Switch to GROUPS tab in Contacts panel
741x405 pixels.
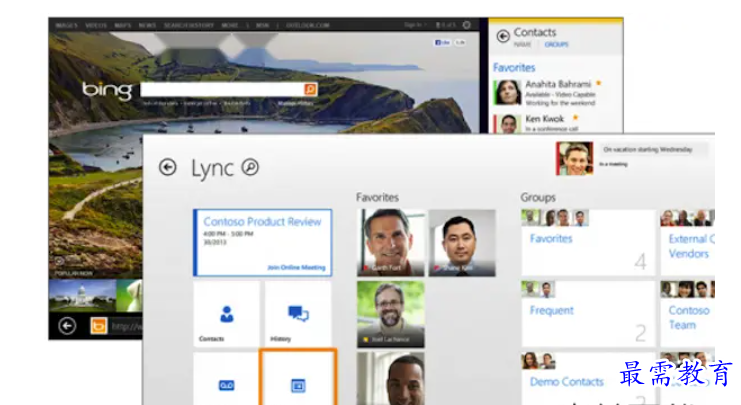click(x=556, y=44)
